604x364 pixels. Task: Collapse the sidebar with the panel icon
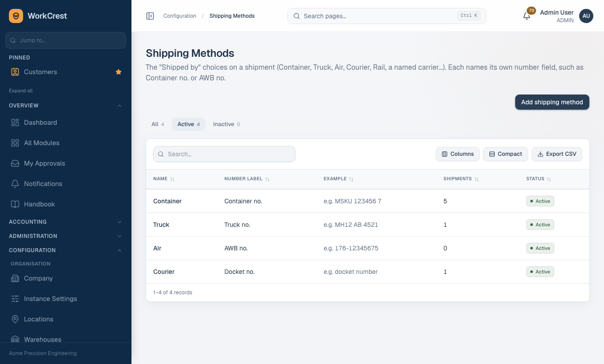pos(150,16)
